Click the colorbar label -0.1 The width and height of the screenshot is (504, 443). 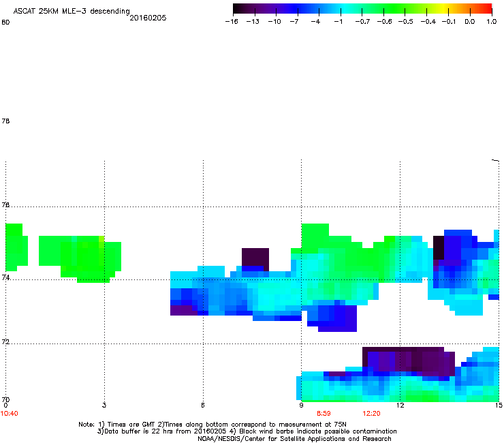[x=449, y=22]
